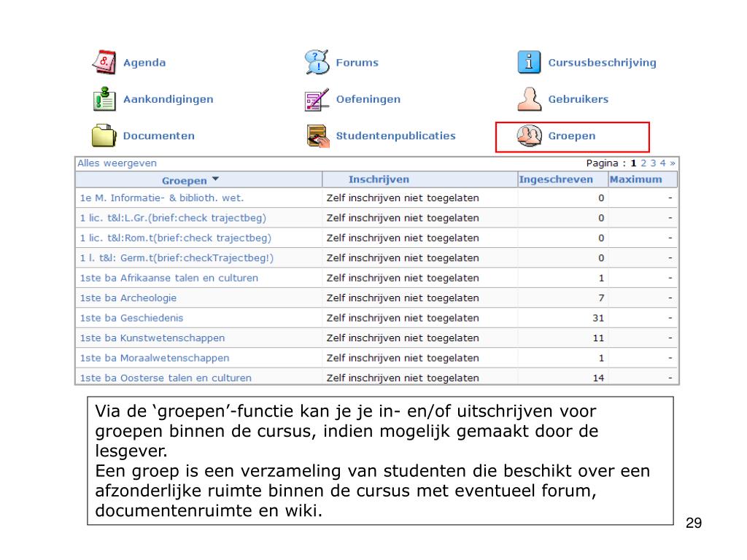Image resolution: width=747 pixels, height=560 pixels.
Task: Sort by the Groepen column header
Action: click(x=184, y=181)
